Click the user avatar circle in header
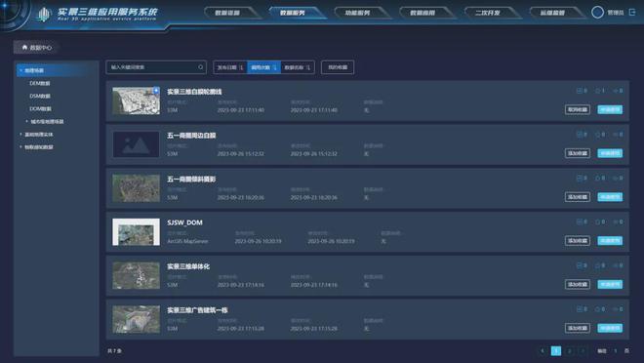This screenshot has width=644, height=363. pyautogui.click(x=597, y=13)
